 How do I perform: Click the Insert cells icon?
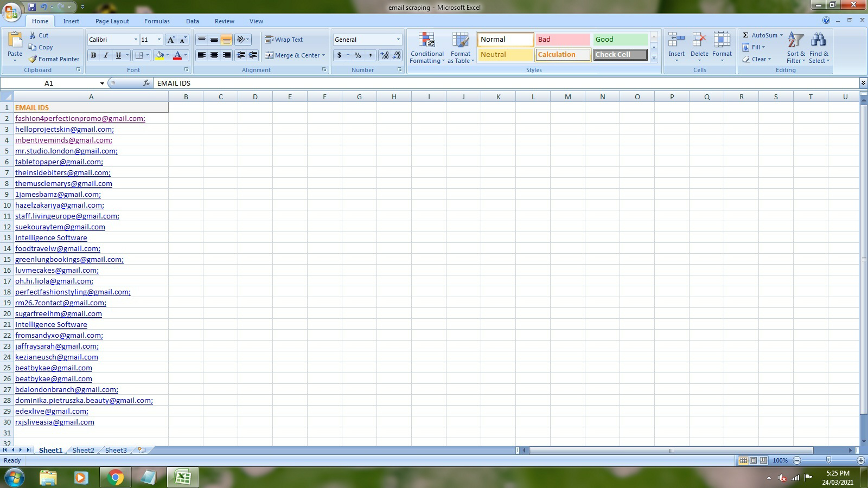(676, 40)
